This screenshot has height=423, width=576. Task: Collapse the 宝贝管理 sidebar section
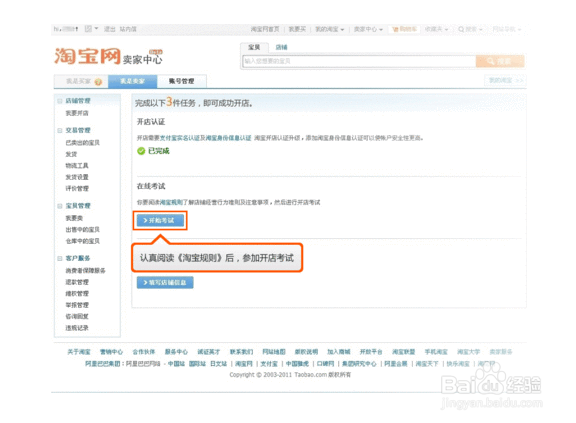click(60, 206)
